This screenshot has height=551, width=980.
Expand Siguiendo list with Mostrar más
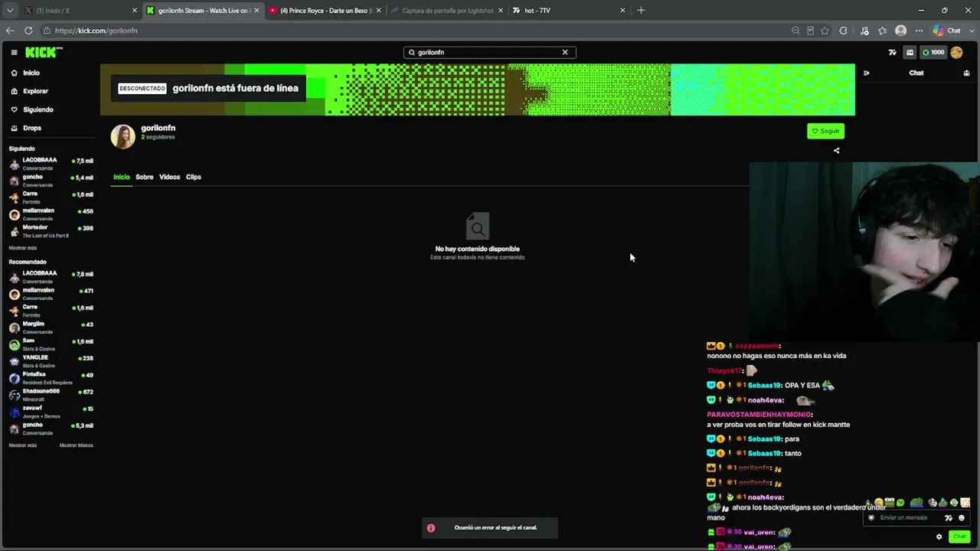pyautogui.click(x=22, y=248)
